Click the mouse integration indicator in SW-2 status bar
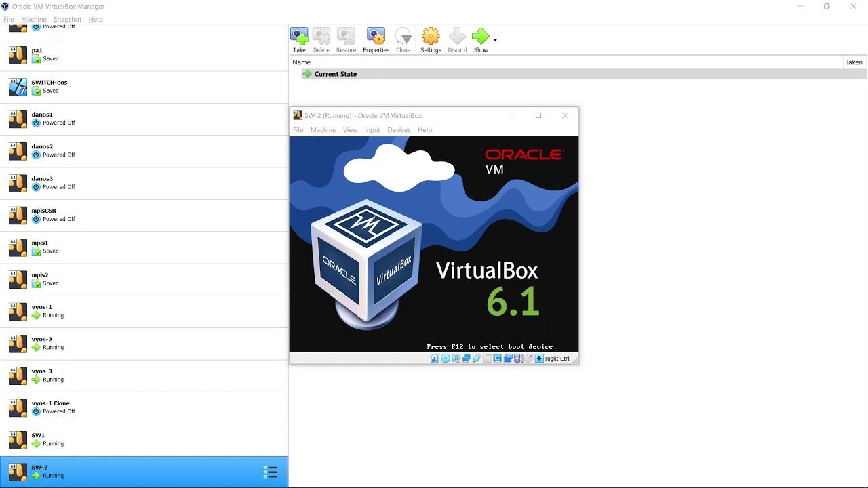Screen dimensions: 868x488 tap(528, 359)
